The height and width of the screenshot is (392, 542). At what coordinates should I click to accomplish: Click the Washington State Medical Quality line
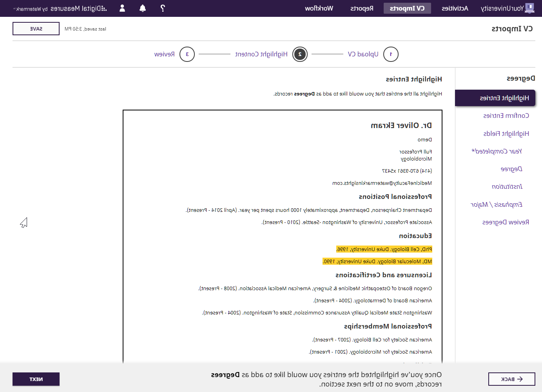317,313
